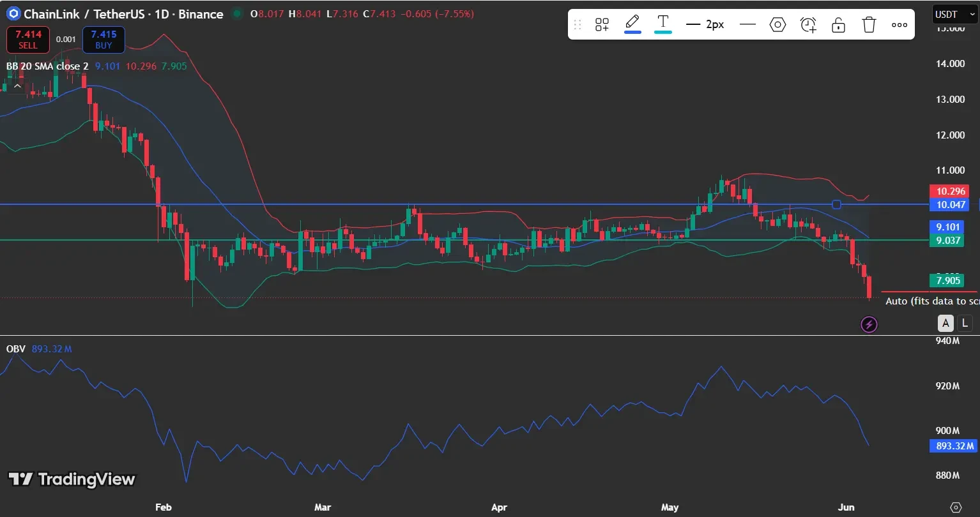Click the red 7.414 SELL button
Viewport: 980px width, 517px height.
click(28, 40)
